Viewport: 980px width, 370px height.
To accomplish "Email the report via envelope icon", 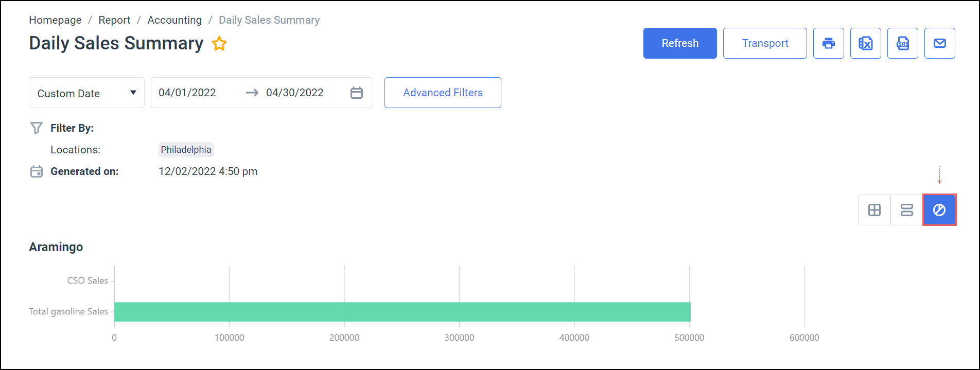I will pos(939,43).
